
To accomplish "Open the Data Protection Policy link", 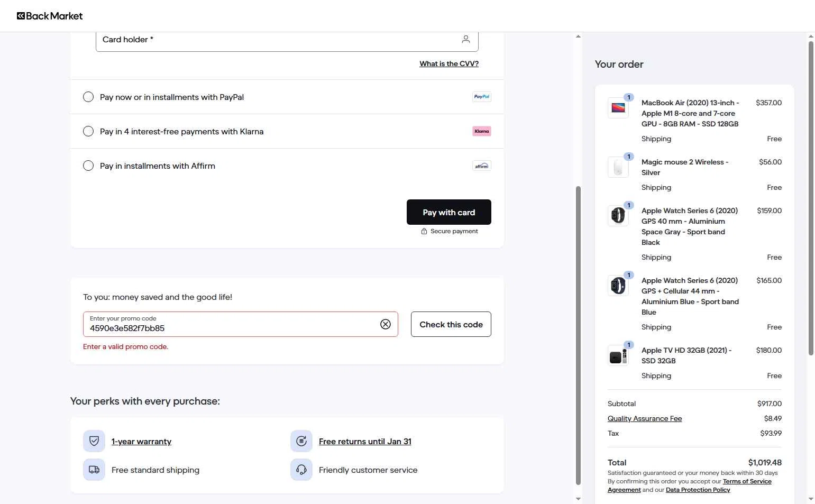I will [698, 490].
